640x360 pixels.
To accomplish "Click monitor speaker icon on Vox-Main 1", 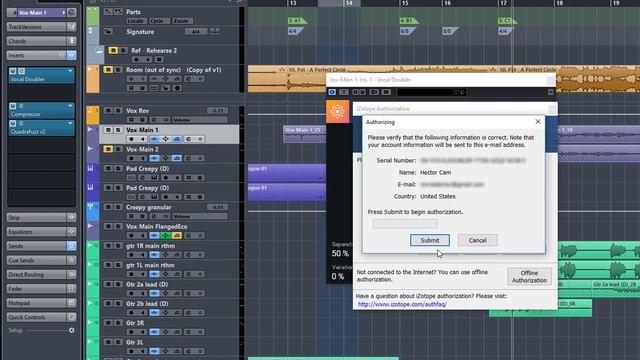I will pos(142,139).
